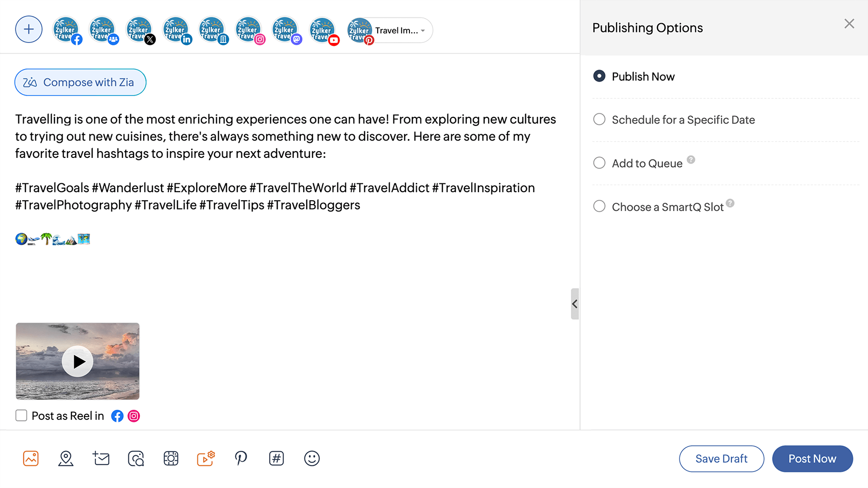Expand the Travel Im... Pinterest board dropdown
The width and height of the screenshot is (868, 488).
click(422, 30)
